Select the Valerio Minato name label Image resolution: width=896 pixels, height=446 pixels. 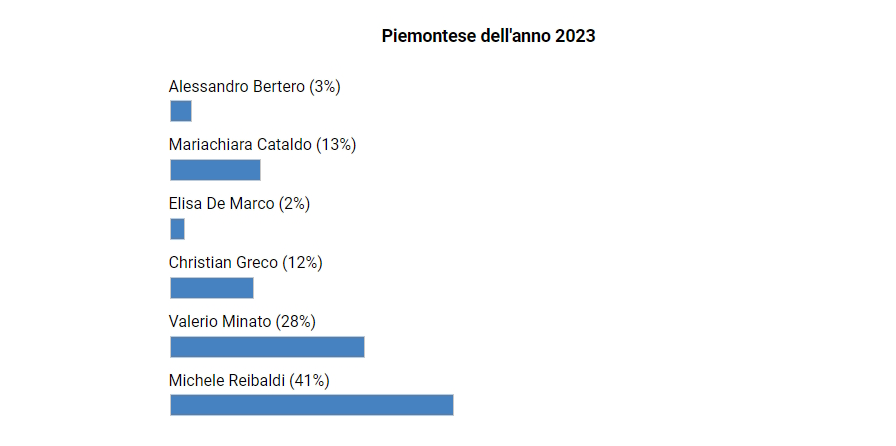tap(220, 322)
